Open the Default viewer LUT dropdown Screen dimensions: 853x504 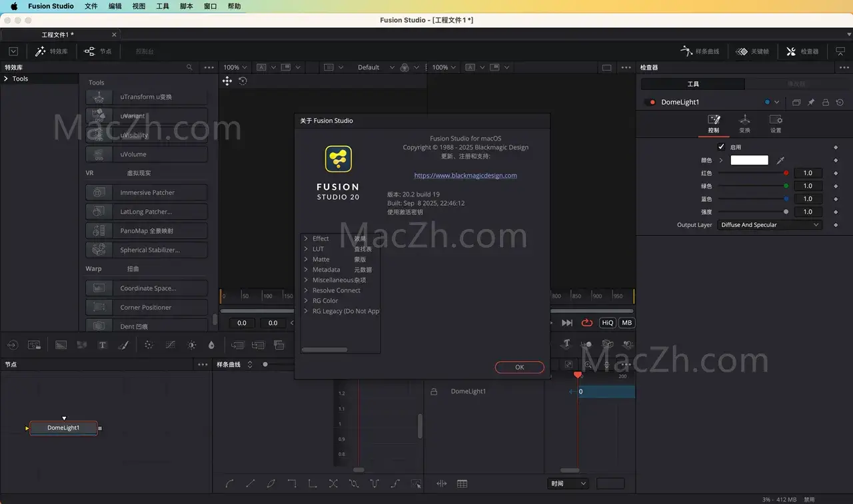(377, 67)
